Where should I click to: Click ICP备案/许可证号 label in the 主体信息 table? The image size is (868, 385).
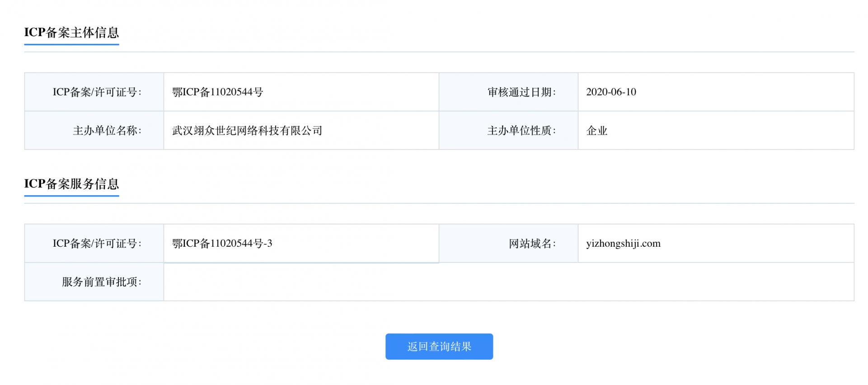point(97,92)
